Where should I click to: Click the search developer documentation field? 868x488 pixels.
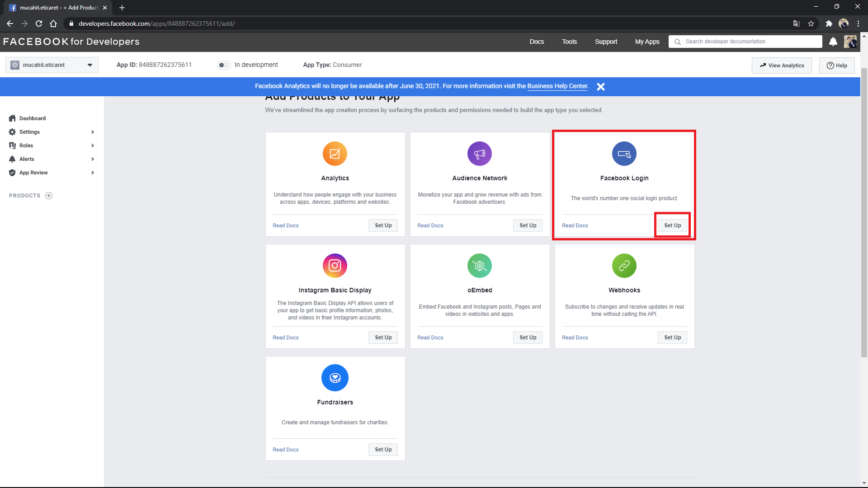pyautogui.click(x=745, y=42)
